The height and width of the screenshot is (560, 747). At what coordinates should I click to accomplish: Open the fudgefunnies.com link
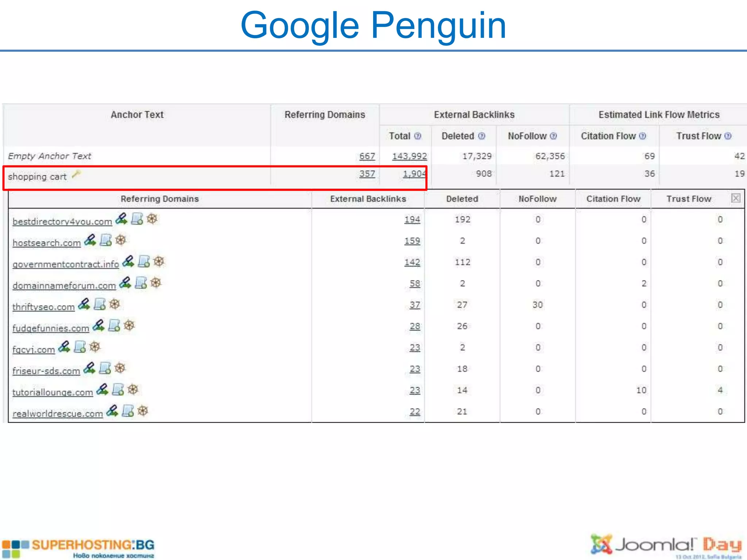(x=51, y=328)
